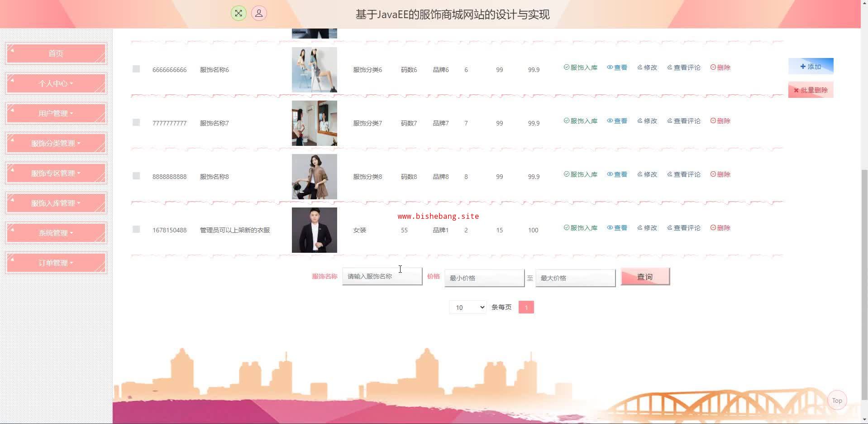Viewport: 868px width, 424px height.
Task: Open the product image of 服饰名称8
Action: click(315, 177)
